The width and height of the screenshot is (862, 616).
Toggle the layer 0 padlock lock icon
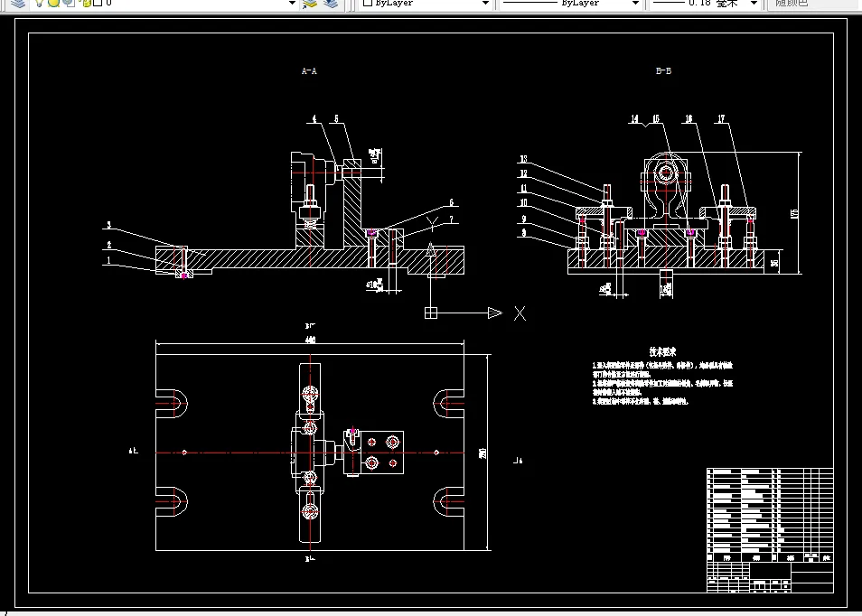[x=87, y=4]
